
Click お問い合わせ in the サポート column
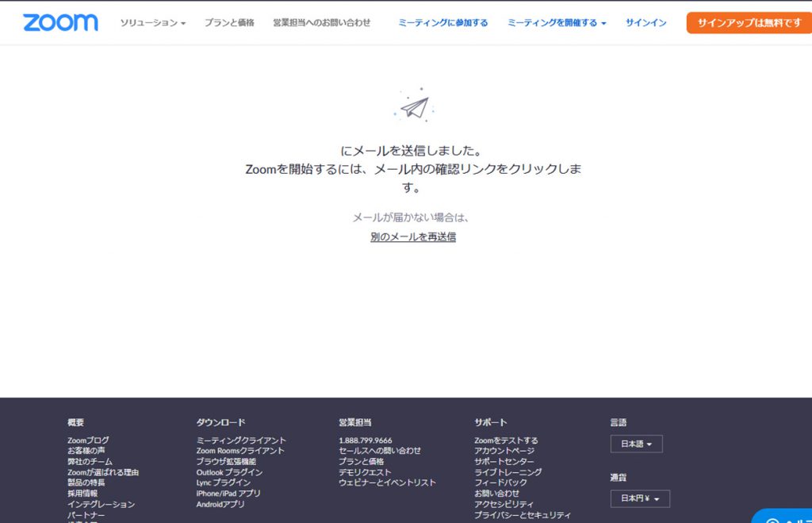pyautogui.click(x=496, y=494)
